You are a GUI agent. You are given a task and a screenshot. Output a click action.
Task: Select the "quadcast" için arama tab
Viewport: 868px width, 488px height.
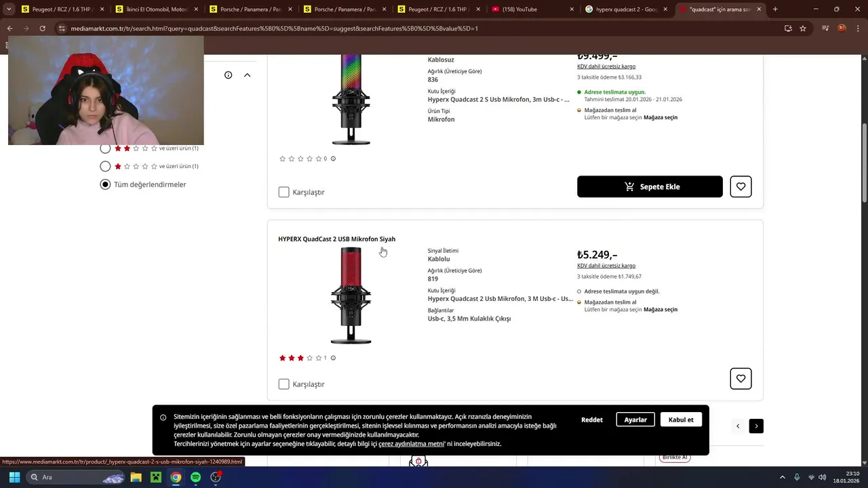pyautogui.click(x=721, y=9)
